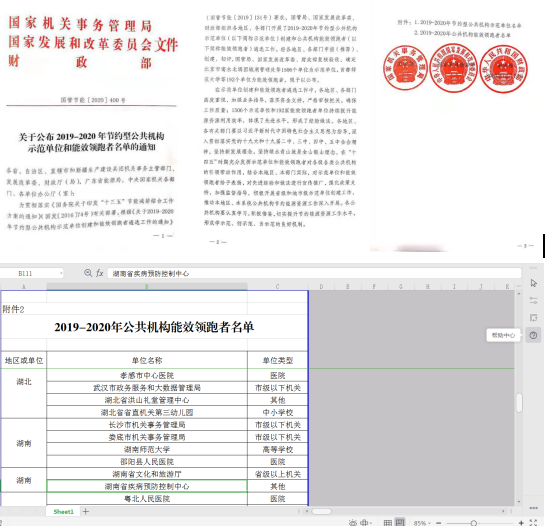Select column C header

click(278, 287)
